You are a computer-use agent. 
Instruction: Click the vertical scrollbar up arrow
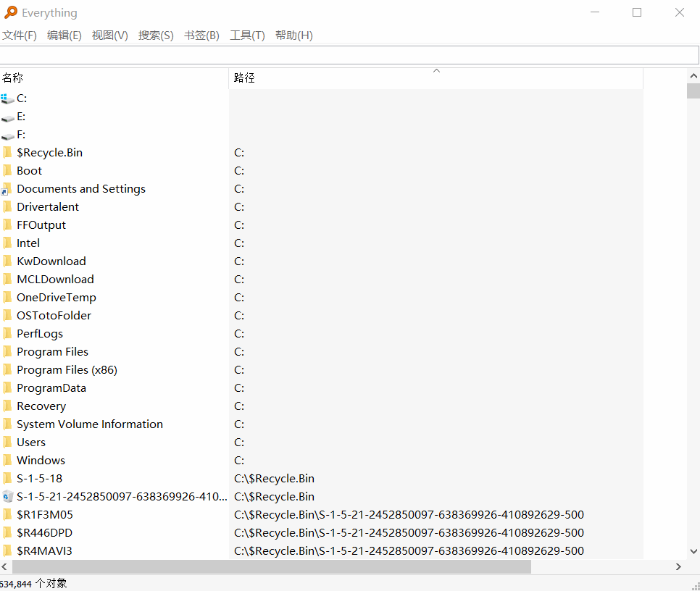click(x=693, y=76)
